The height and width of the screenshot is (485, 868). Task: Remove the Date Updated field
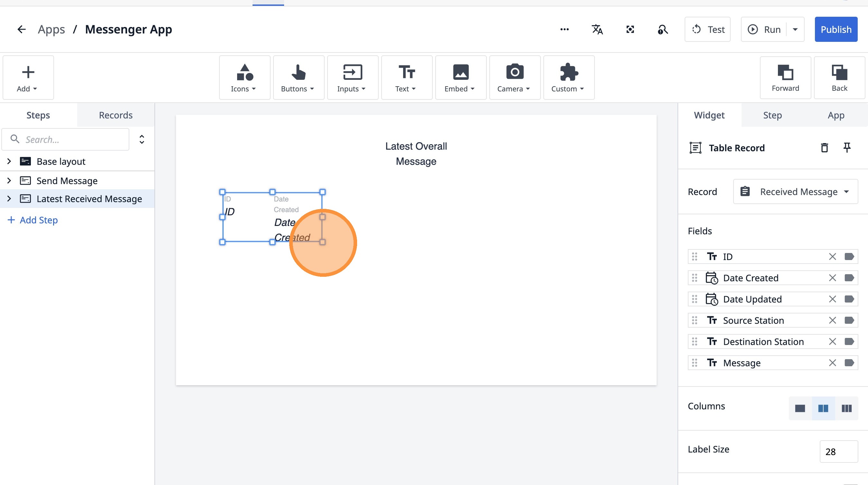pyautogui.click(x=832, y=299)
